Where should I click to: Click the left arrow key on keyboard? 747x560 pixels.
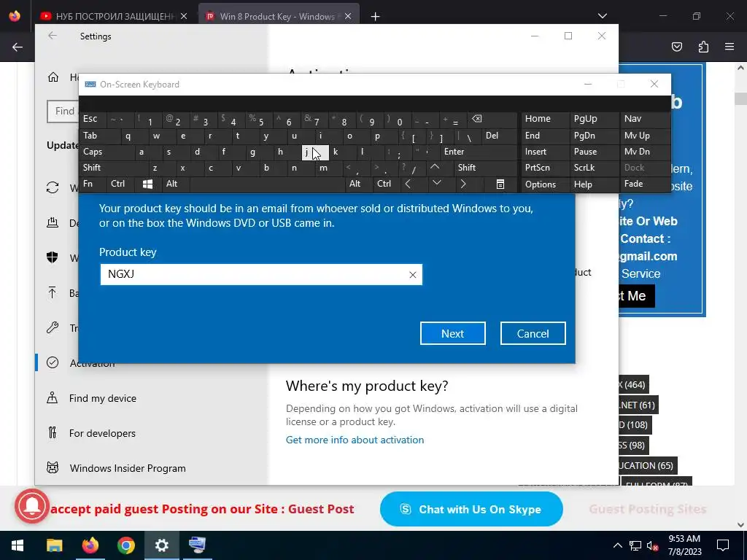(x=408, y=184)
